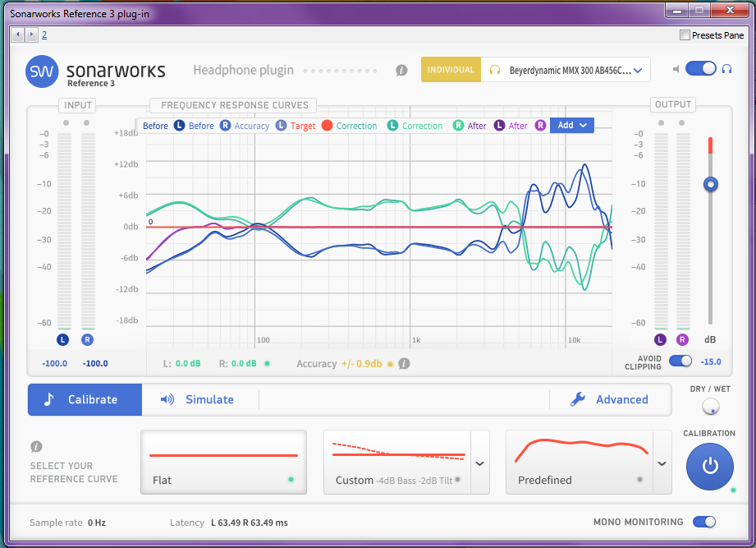
Task: Click the output L channel badge
Action: pyautogui.click(x=660, y=339)
